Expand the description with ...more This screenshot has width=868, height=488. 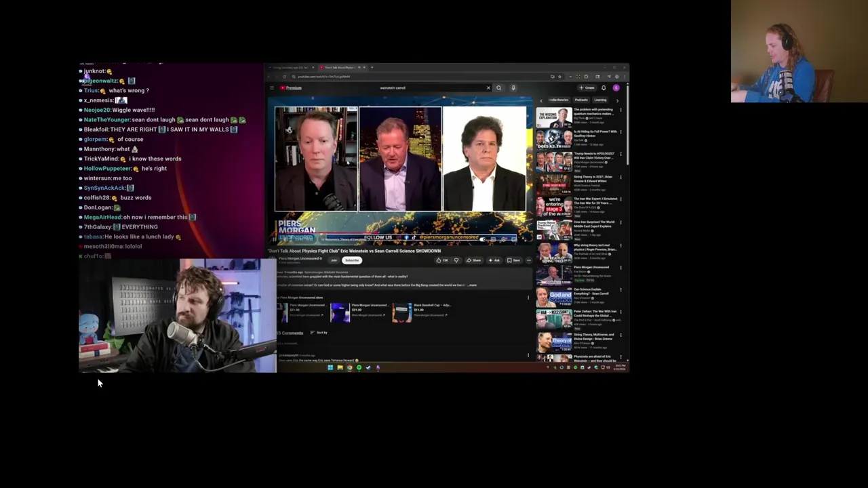click(x=471, y=285)
